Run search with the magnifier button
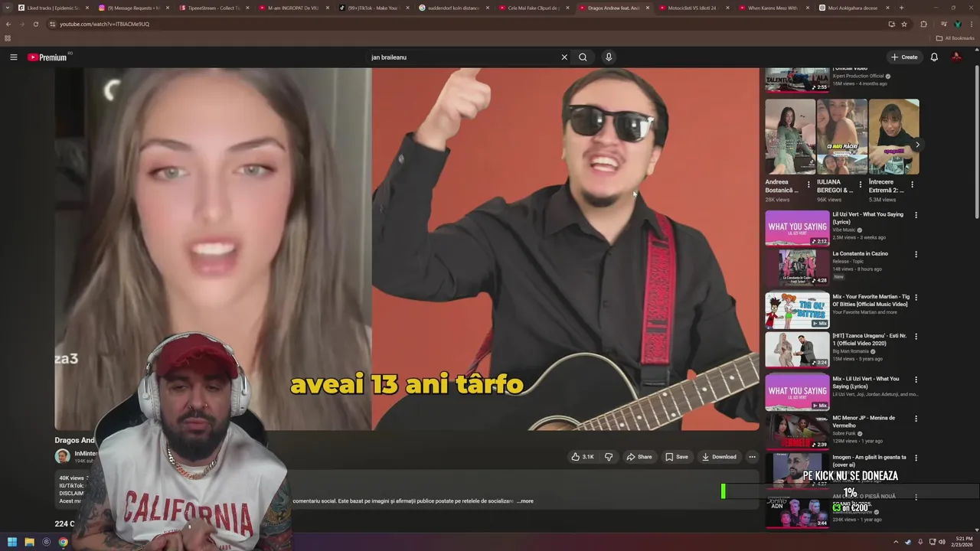The image size is (980, 551). 583,57
